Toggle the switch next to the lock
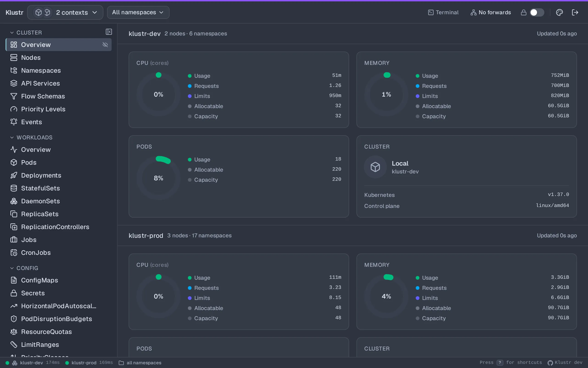The width and height of the screenshot is (588, 368). 537,12
